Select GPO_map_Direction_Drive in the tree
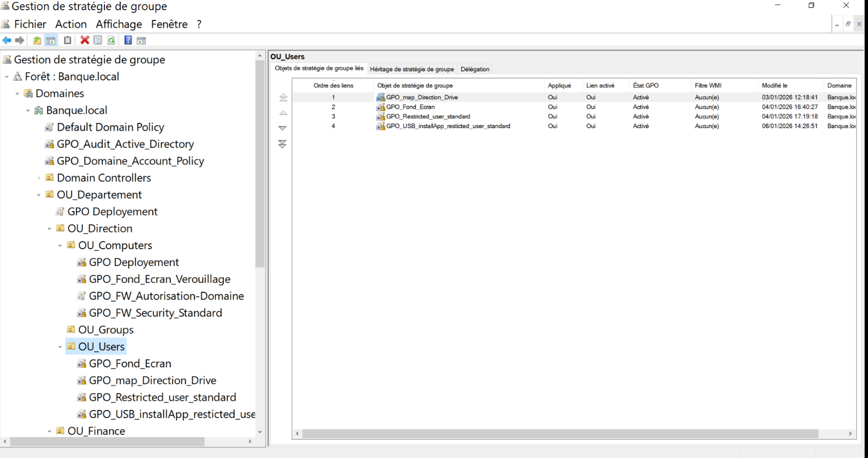This screenshot has height=458, width=868. point(153,380)
